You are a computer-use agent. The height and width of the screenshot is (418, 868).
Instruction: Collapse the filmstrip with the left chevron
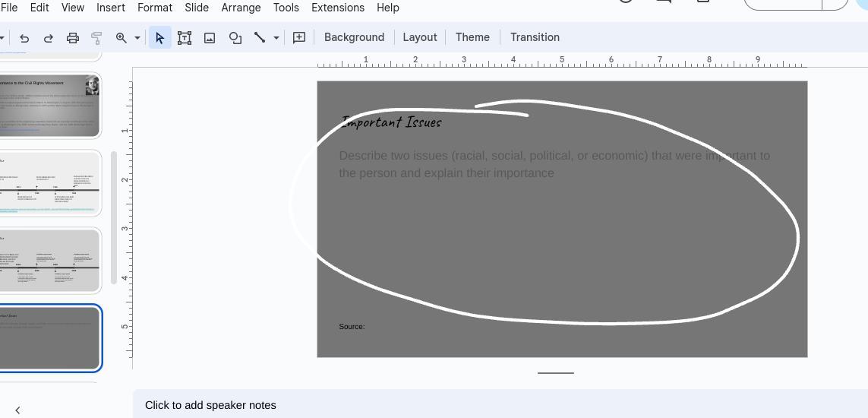[x=17, y=410]
